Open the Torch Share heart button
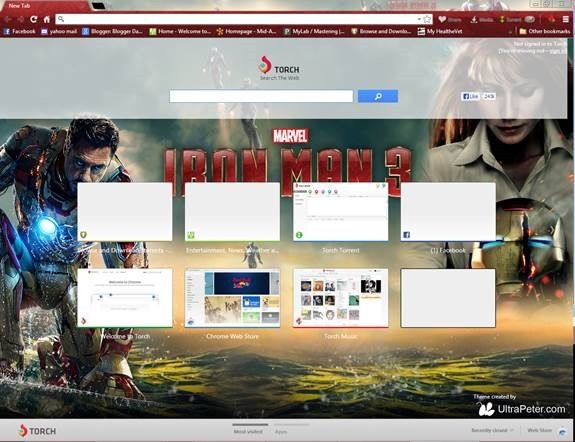The image size is (575, 442). coord(450,19)
